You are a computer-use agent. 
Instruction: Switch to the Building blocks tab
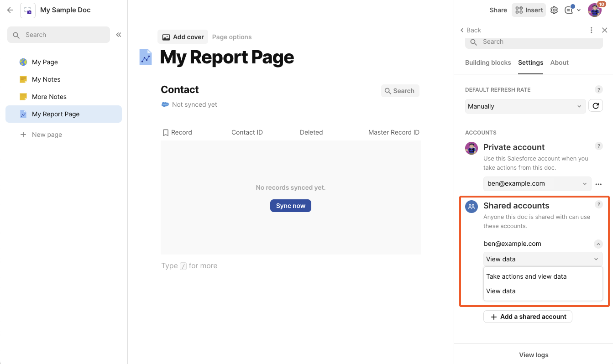(488, 62)
